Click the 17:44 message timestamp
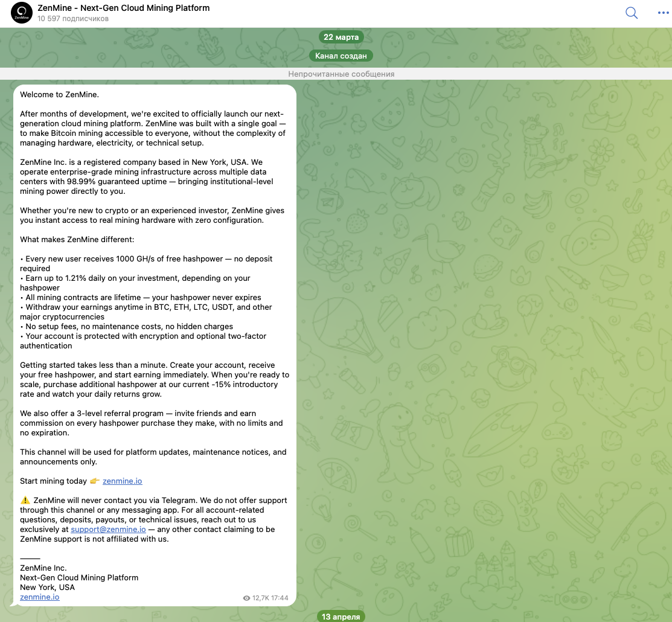The width and height of the screenshot is (672, 622). point(280,598)
